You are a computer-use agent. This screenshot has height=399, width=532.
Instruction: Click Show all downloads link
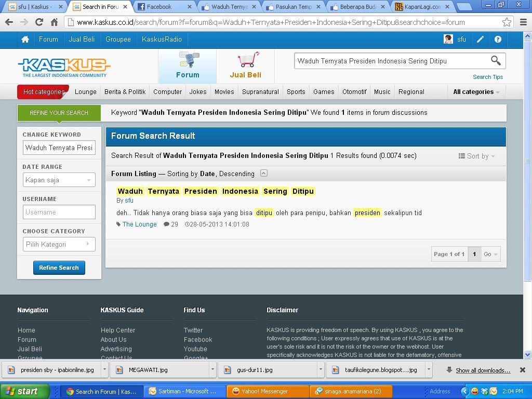[x=483, y=370]
